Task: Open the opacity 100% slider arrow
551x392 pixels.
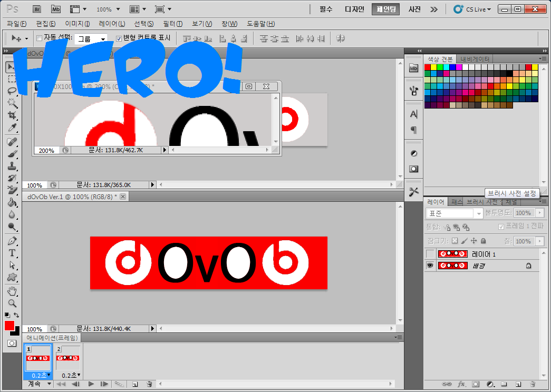Action: pos(540,213)
